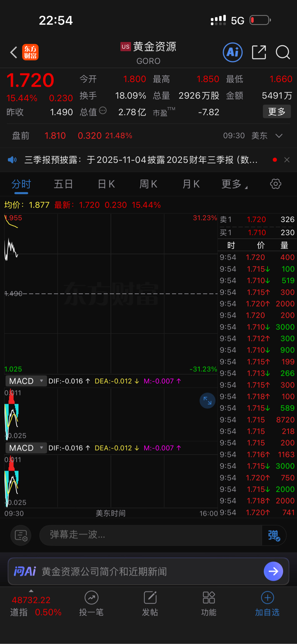
Task: Tap the 均价 1.877 label
Action: [27, 205]
